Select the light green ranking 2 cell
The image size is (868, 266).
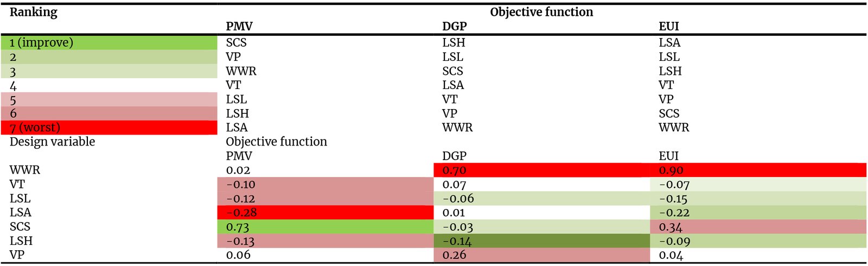tap(108, 57)
